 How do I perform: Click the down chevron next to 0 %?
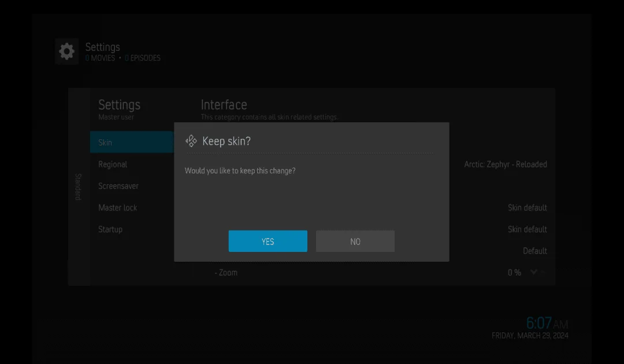point(533,272)
